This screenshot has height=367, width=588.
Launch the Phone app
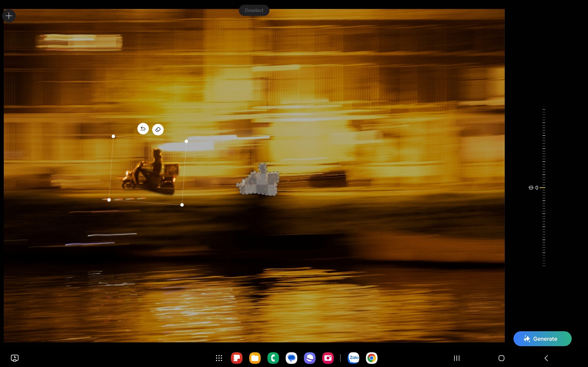coord(273,358)
